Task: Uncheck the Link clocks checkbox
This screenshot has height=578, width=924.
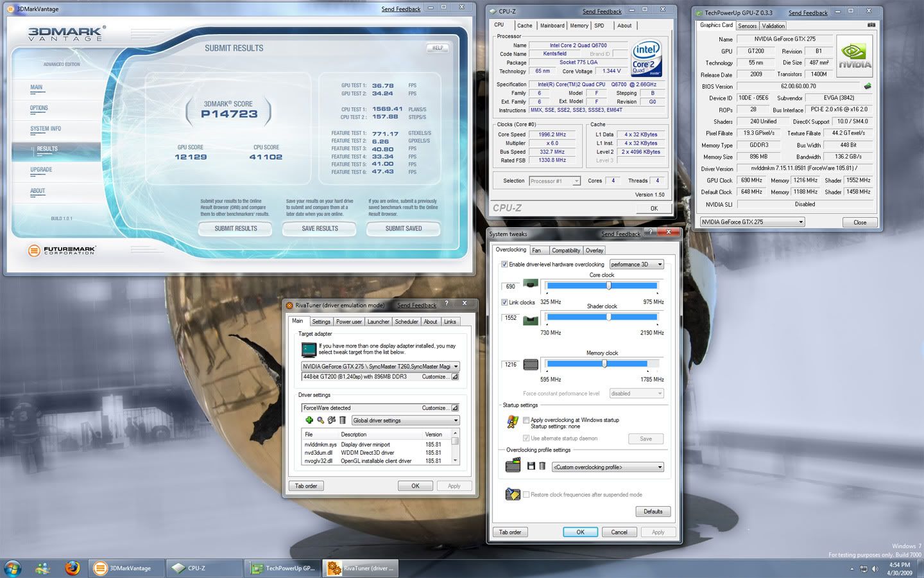Action: point(504,302)
